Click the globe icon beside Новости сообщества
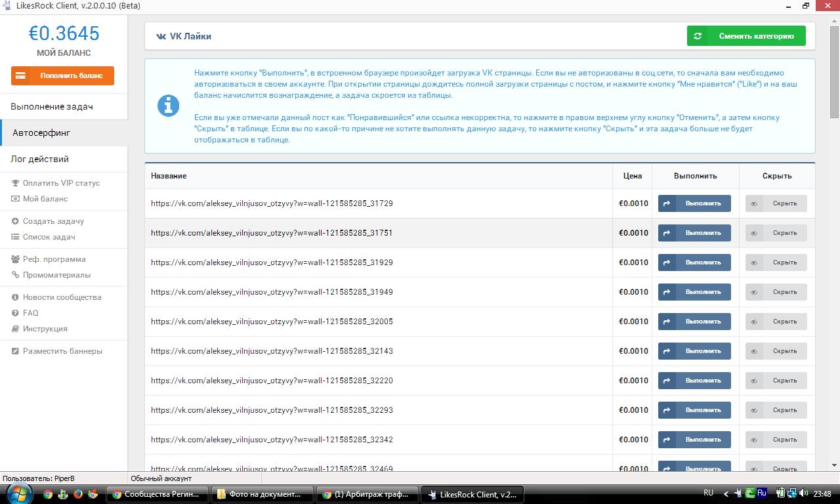The height and width of the screenshot is (504, 840). pos(16,297)
